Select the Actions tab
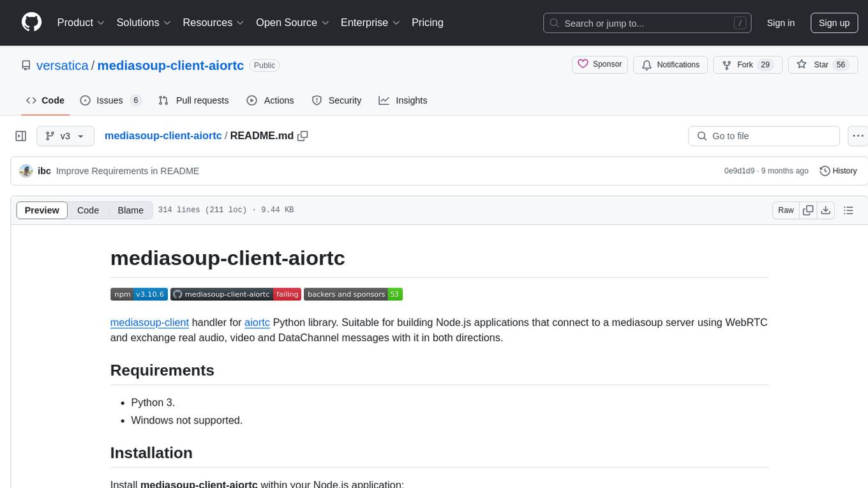Viewport: 868px width, 488px height. pyautogui.click(x=270, y=100)
